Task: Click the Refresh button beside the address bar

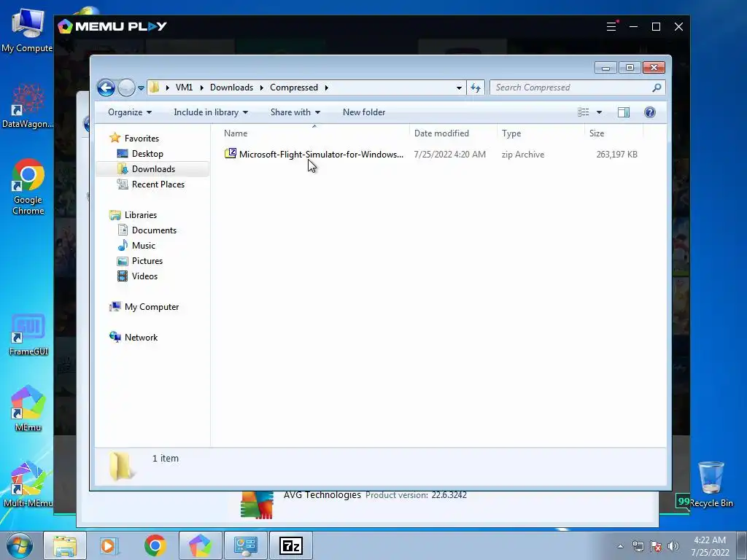Action: click(476, 87)
